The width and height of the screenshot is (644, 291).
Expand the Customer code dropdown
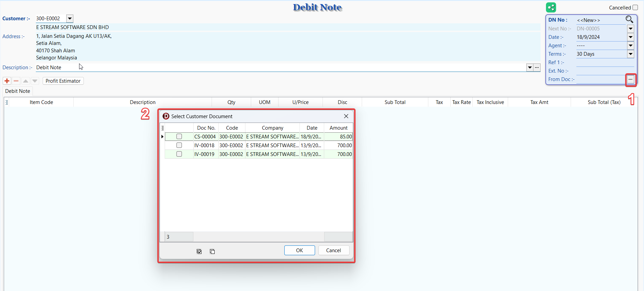coord(70,19)
